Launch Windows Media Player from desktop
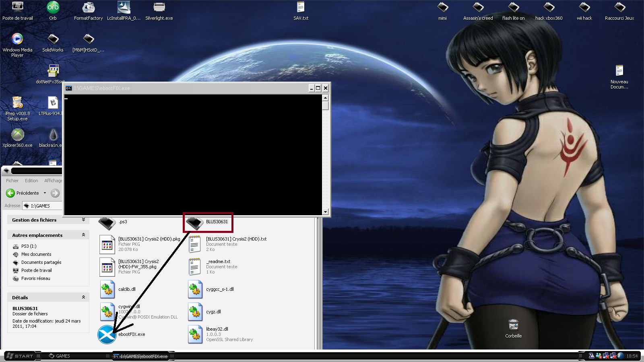The height and width of the screenshot is (362, 644). 17,45
